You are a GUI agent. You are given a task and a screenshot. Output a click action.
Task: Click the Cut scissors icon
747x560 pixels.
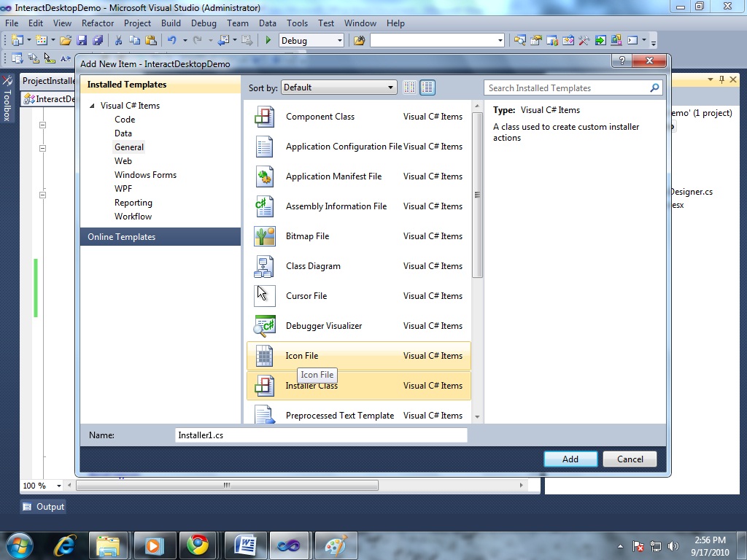(x=119, y=41)
